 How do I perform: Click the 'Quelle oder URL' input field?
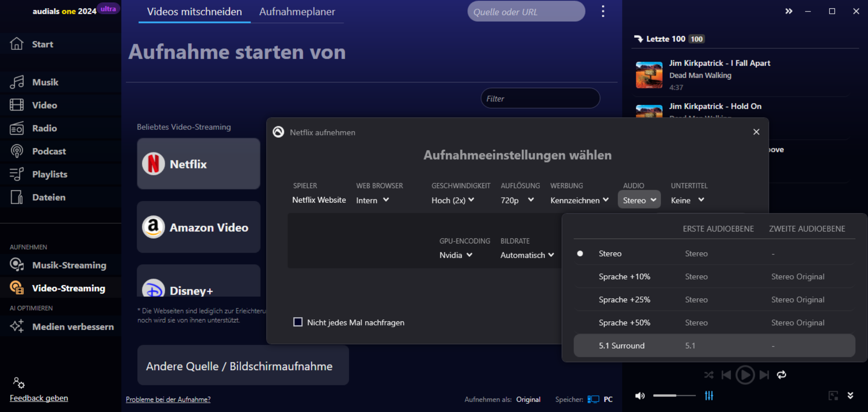tap(526, 12)
